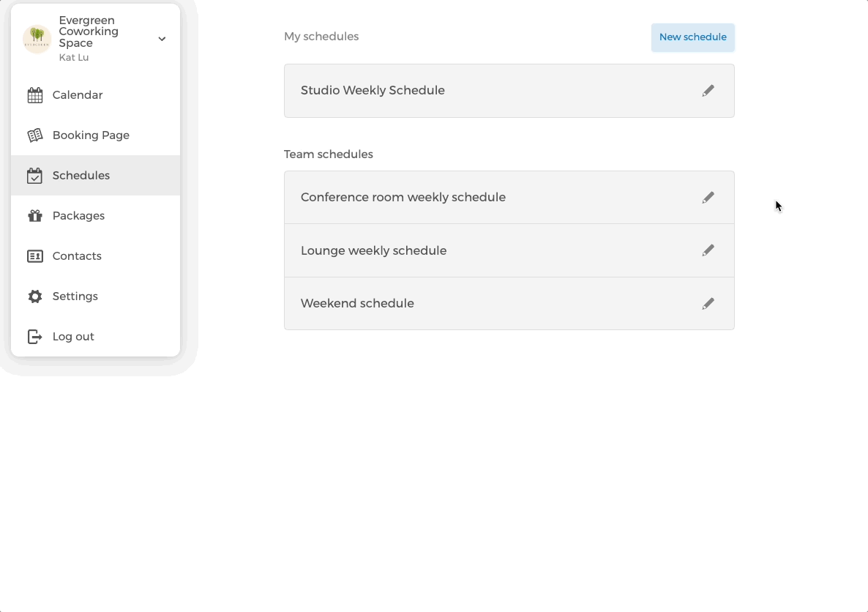Edit Lounge weekly schedule using the pencil icon
The height and width of the screenshot is (612, 868).
coord(708,250)
